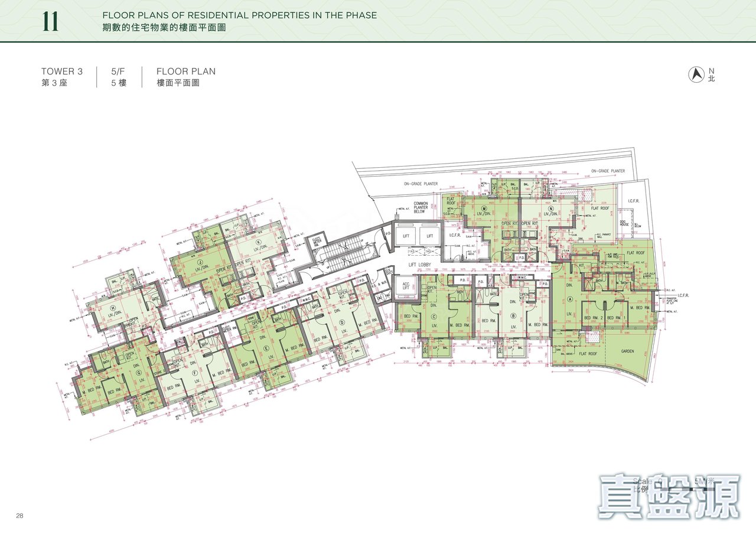Click "M. BED RM." in unit B
The image size is (756, 534).
tap(538, 324)
